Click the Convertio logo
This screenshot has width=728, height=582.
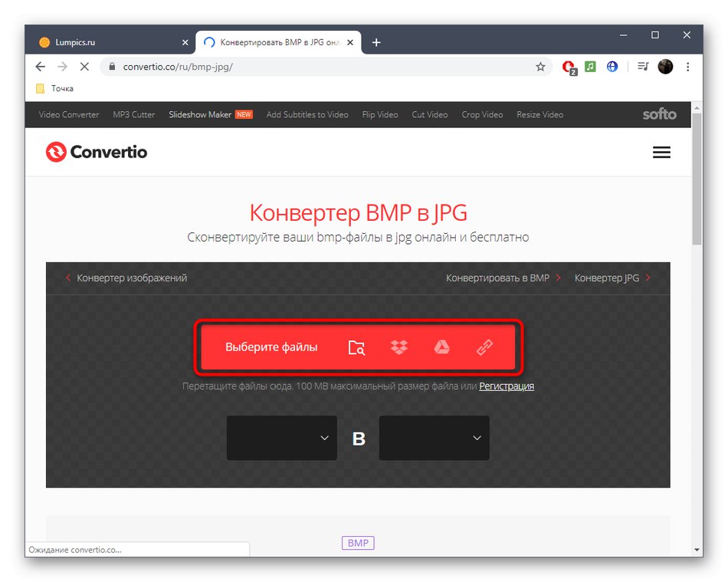[96, 152]
